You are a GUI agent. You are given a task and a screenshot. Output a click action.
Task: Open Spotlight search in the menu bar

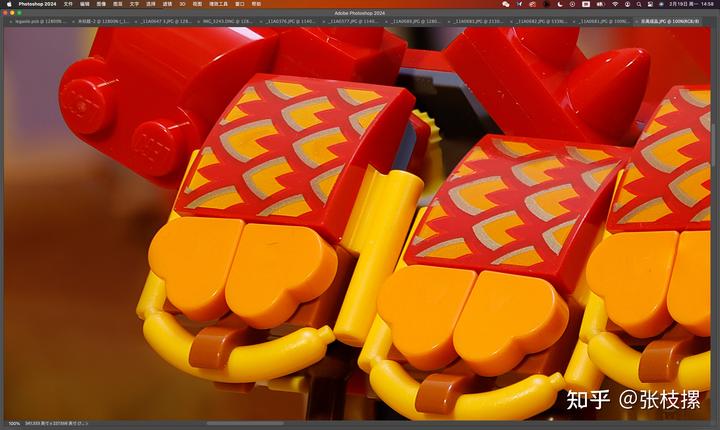[x=639, y=4]
